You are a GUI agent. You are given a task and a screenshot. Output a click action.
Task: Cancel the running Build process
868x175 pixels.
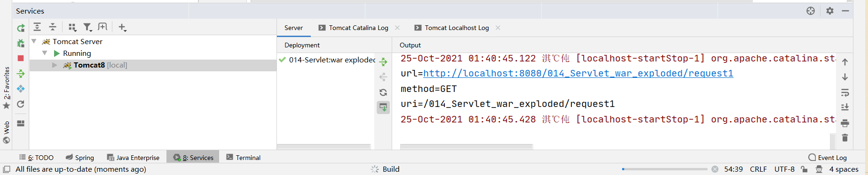pyautogui.click(x=715, y=169)
